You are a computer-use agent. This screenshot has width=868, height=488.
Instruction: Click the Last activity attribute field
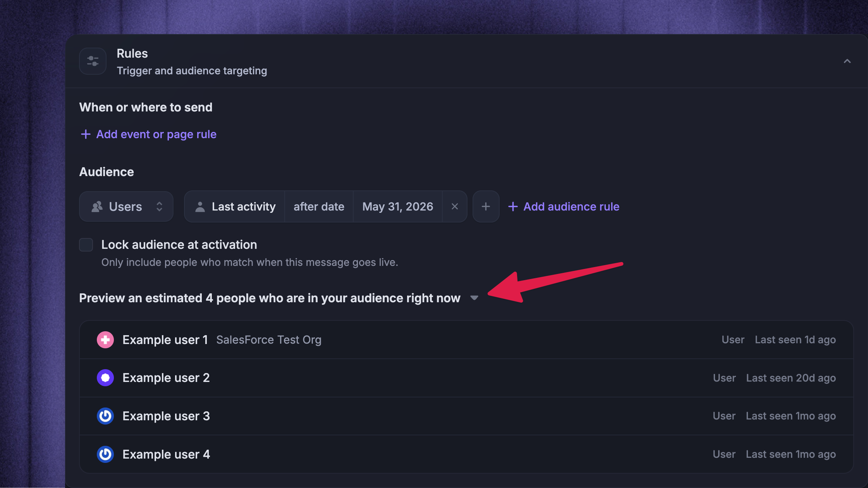coord(235,207)
